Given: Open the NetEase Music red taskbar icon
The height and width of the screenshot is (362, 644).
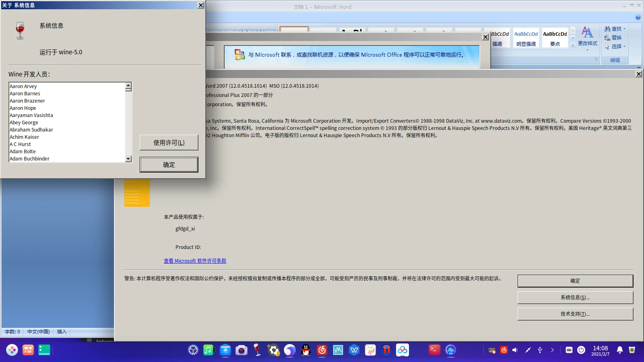Looking at the screenshot, I should point(322,350).
